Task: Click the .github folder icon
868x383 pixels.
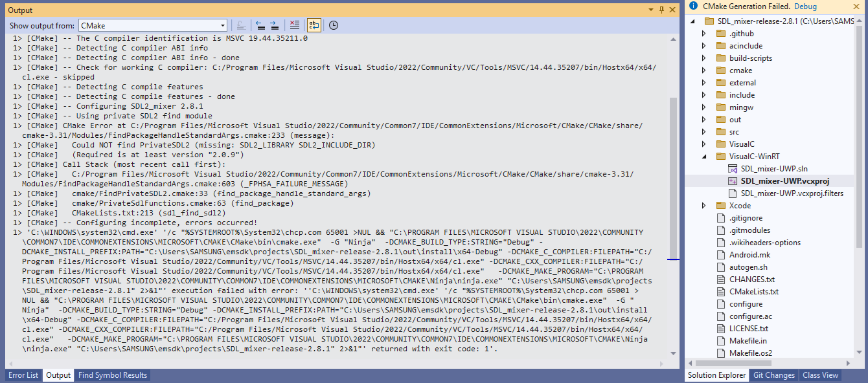Action: point(721,34)
